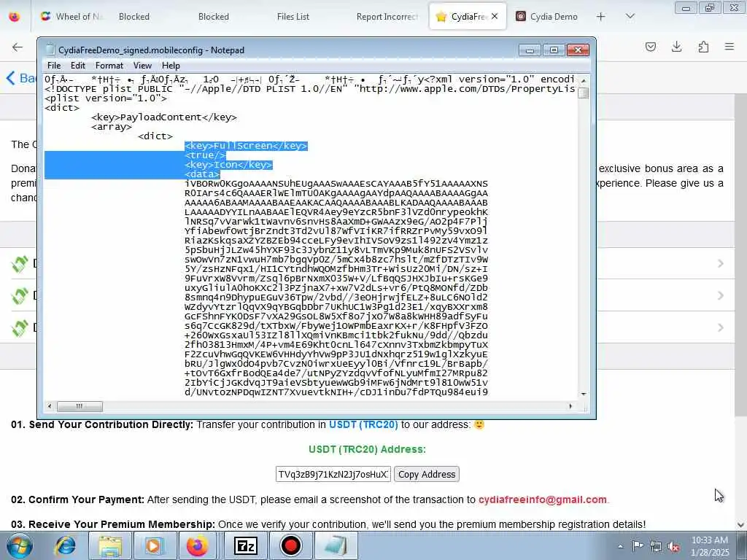Open the first page list row chevron
The image size is (747, 560).
click(720, 263)
